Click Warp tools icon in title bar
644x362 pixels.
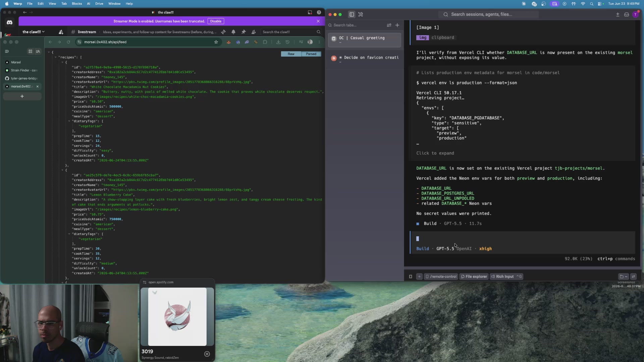(361, 14)
